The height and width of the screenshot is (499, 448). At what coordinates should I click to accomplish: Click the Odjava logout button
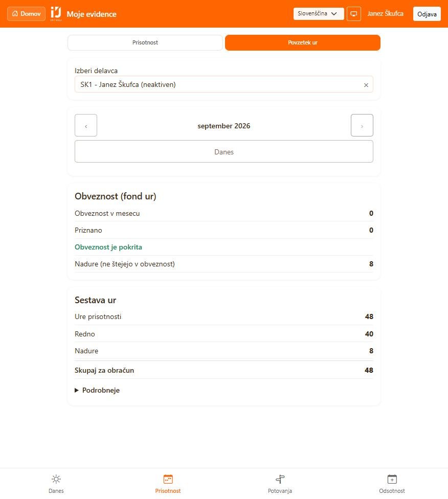tap(427, 14)
